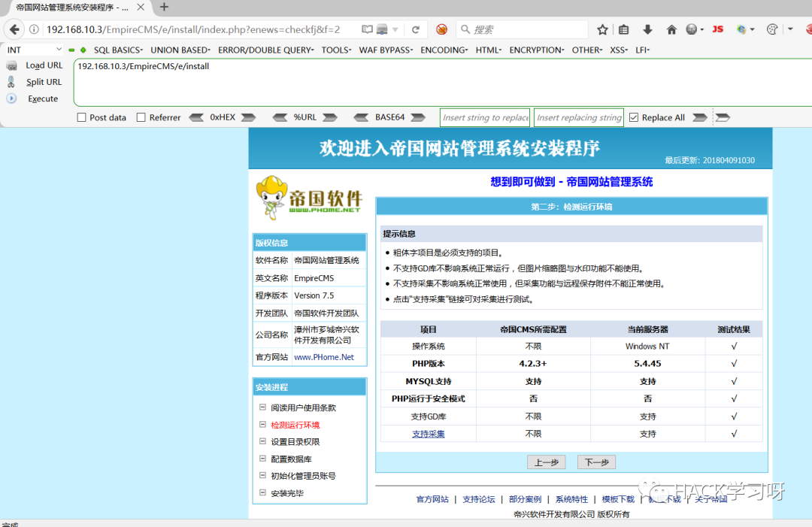Run the request with the Execute icon
This screenshot has width=812, height=527.
click(x=12, y=98)
